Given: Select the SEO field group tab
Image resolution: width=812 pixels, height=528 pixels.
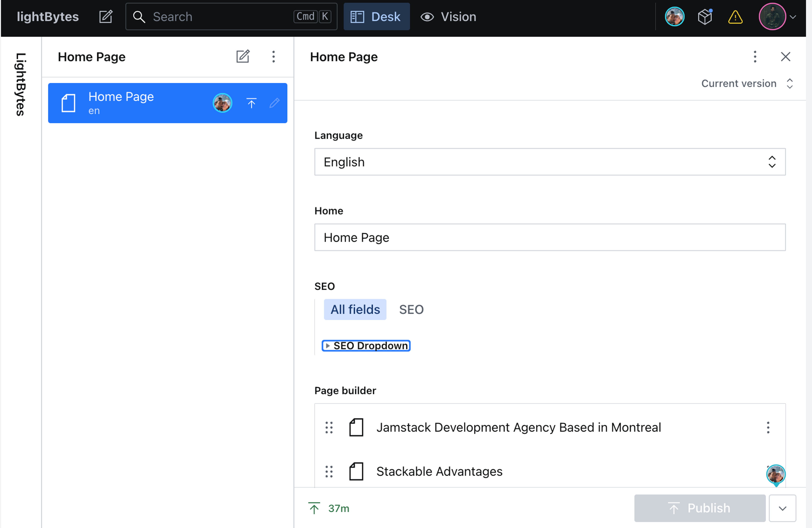Looking at the screenshot, I should click(411, 309).
